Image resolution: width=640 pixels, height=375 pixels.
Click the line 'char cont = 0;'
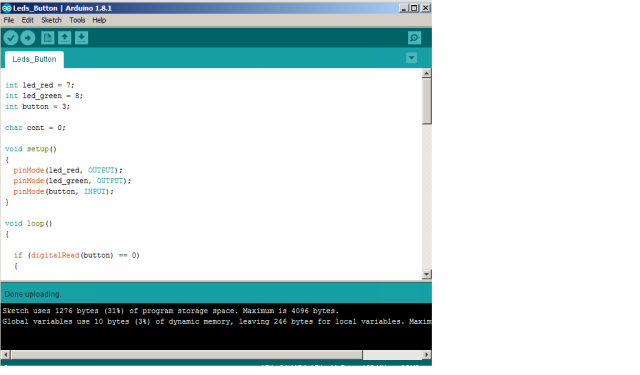[x=35, y=128]
